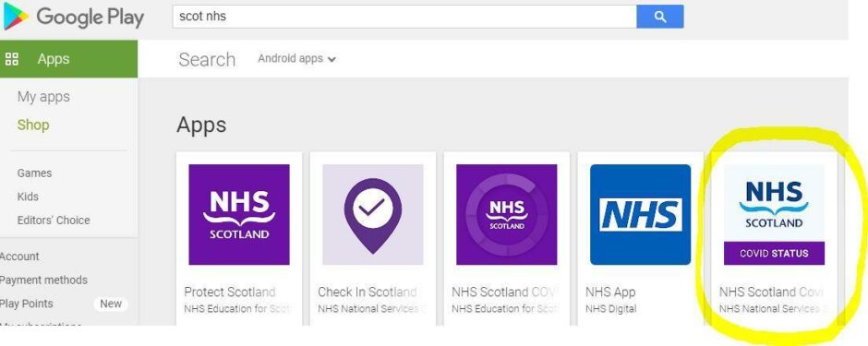Go to Kids category
Viewport: 868px width, 346px height.
[x=28, y=197]
